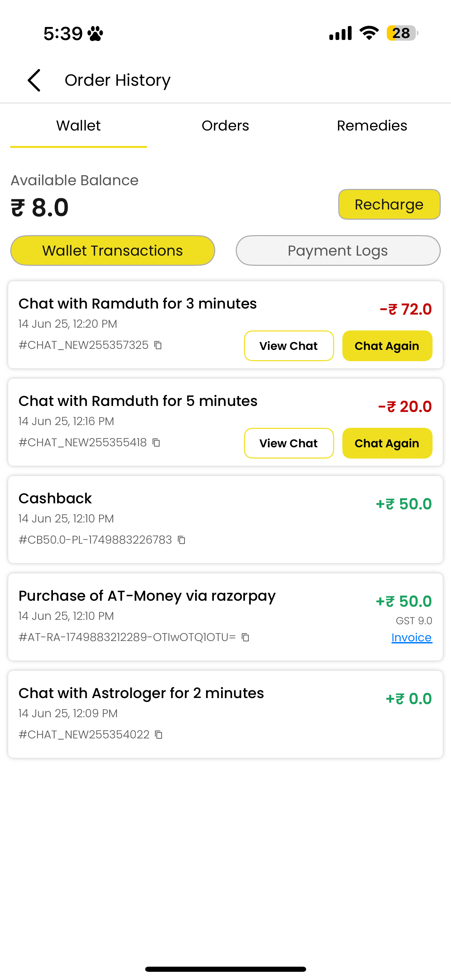Open the Invoice link for AT-Money purchase
Viewport: 451px width, 980px height.
click(x=412, y=638)
